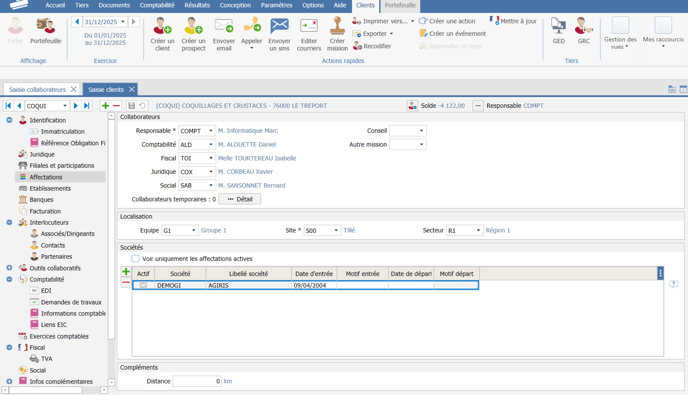Open the exercice date dropdown
This screenshot has width=688, height=395.
pos(123,22)
